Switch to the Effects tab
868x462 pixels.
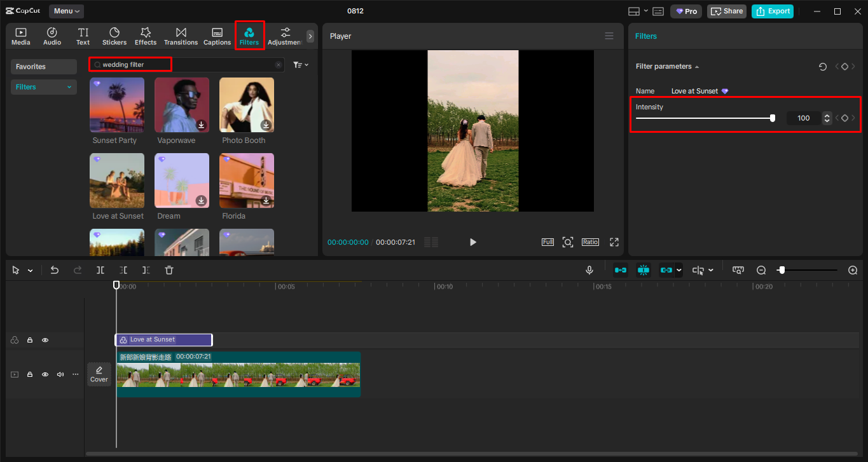[146, 35]
